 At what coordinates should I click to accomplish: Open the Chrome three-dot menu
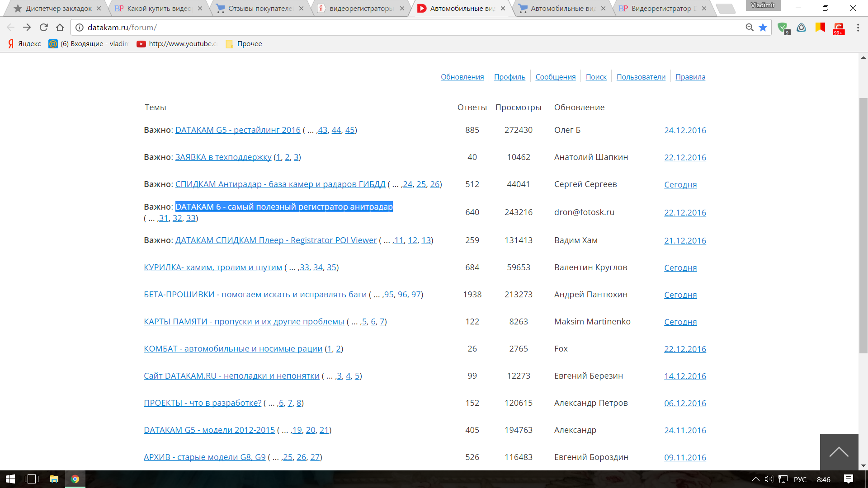(858, 28)
